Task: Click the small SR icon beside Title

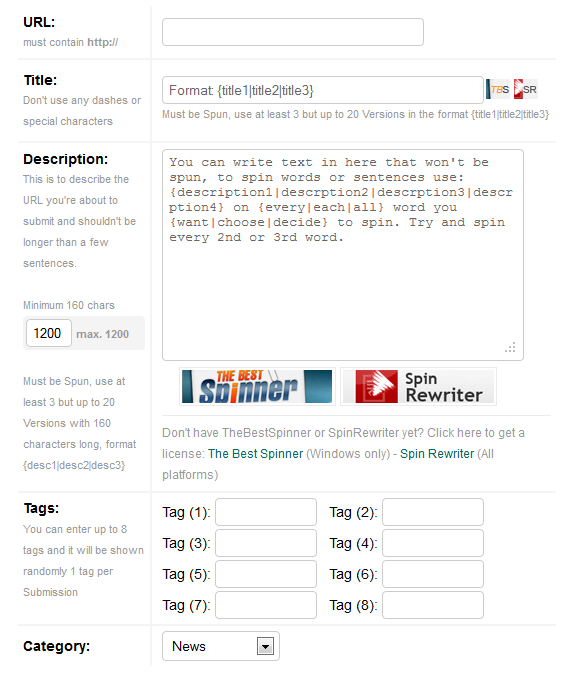Action: (x=526, y=89)
